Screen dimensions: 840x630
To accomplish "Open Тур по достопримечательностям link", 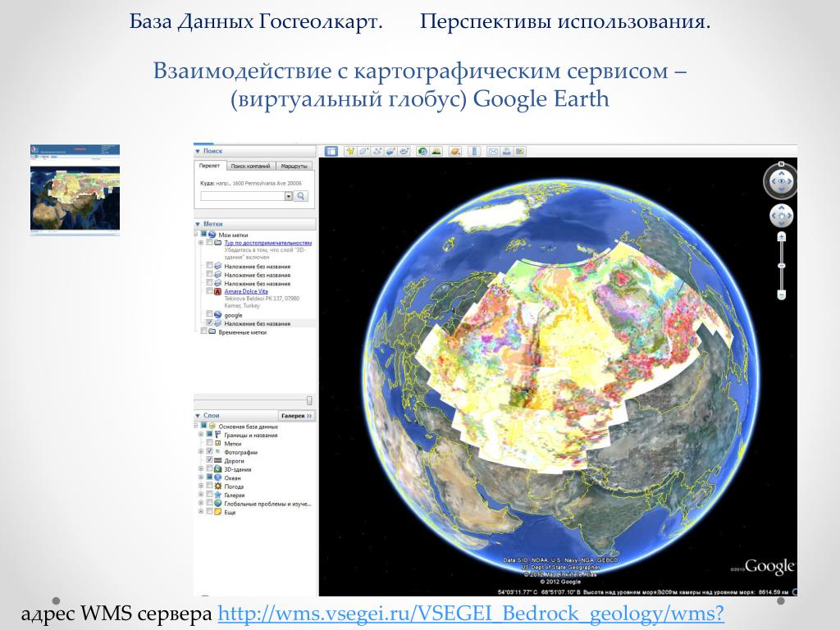I will [x=268, y=243].
